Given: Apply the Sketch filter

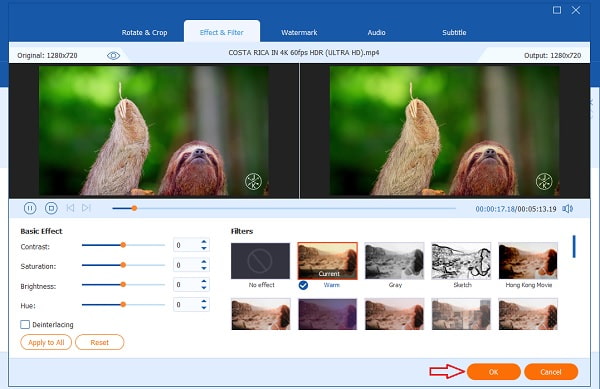Looking at the screenshot, I should coord(461,261).
